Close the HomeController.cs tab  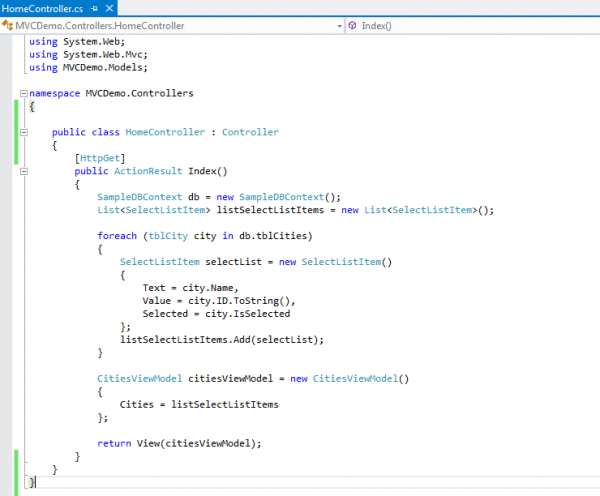coord(109,8)
